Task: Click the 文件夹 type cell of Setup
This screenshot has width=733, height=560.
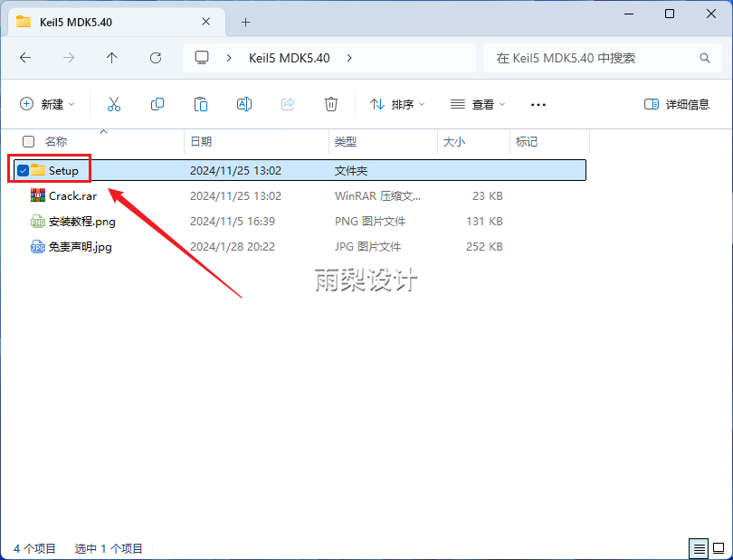Action: (351, 171)
